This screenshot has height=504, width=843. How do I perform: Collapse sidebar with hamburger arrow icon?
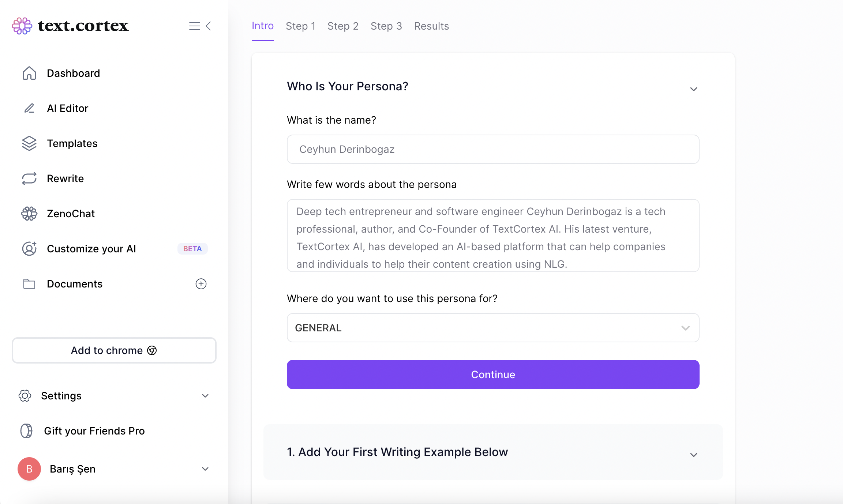(x=200, y=26)
